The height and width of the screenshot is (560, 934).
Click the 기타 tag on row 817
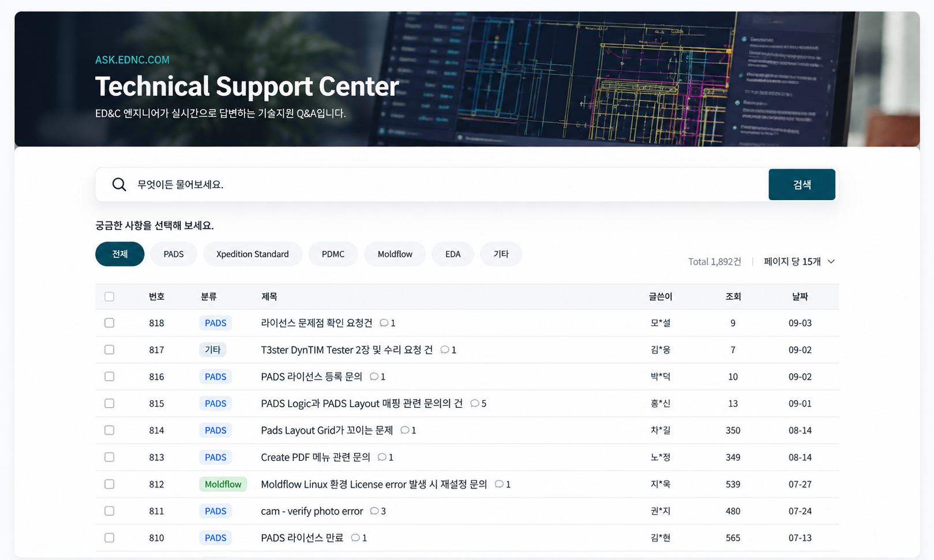(213, 349)
